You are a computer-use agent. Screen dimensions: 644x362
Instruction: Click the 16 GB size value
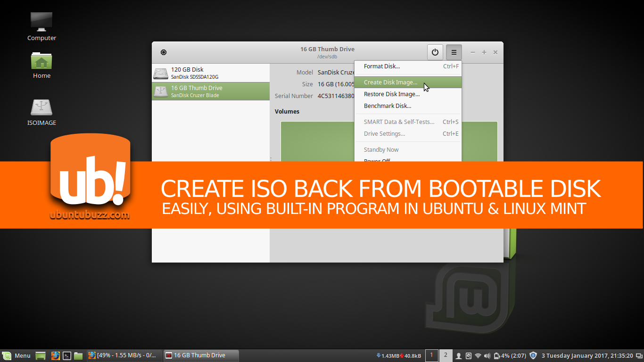tap(336, 84)
